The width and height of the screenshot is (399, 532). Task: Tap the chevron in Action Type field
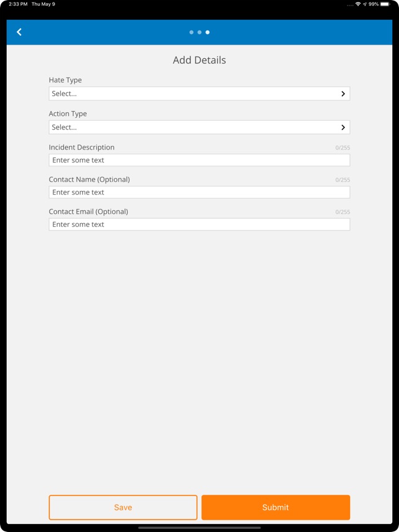(343, 126)
